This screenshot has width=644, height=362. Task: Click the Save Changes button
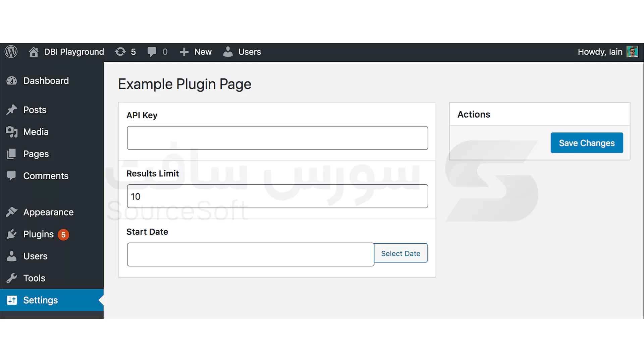(587, 143)
